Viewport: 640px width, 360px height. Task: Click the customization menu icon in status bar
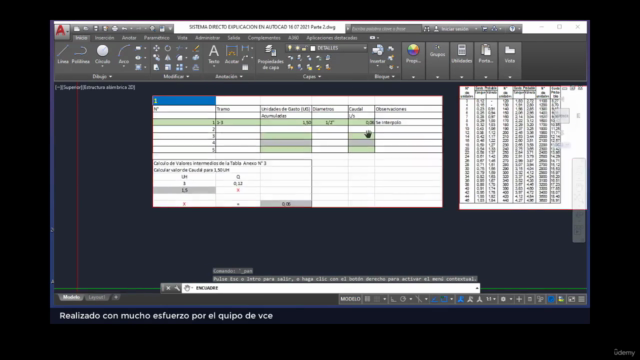[582, 299]
